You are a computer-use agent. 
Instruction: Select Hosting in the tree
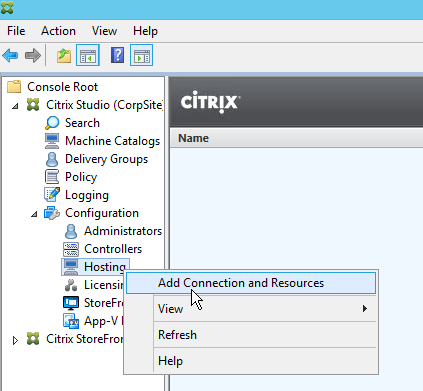pyautogui.click(x=105, y=267)
